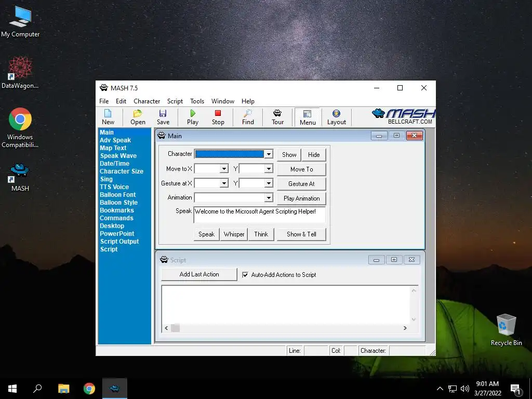This screenshot has height=399, width=532.
Task: Open the Move to X dropdown
Action: pyautogui.click(x=224, y=169)
